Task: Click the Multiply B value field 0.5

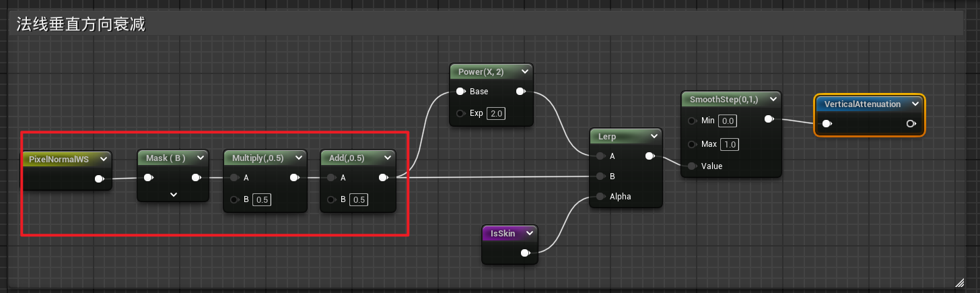Action: [261, 199]
